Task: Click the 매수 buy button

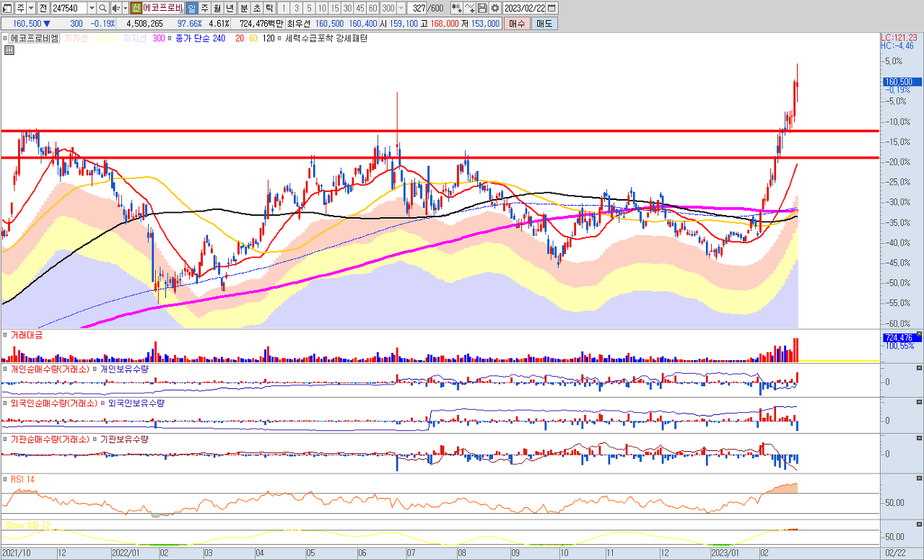Action: (x=517, y=23)
